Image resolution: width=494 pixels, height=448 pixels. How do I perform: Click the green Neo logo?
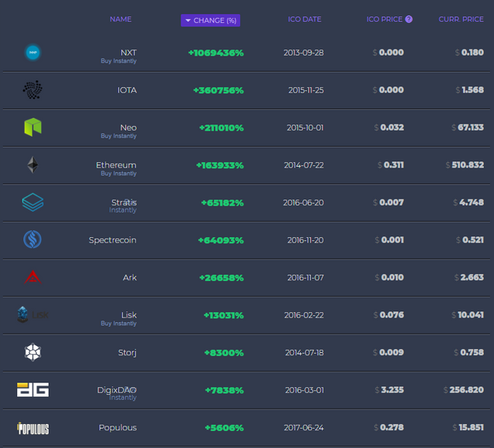(x=32, y=127)
